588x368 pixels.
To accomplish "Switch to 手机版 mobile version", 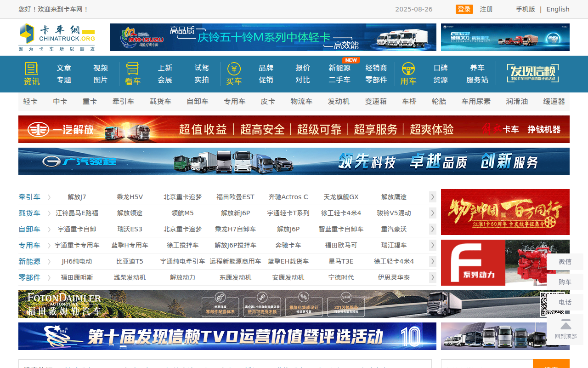I will click(526, 9).
